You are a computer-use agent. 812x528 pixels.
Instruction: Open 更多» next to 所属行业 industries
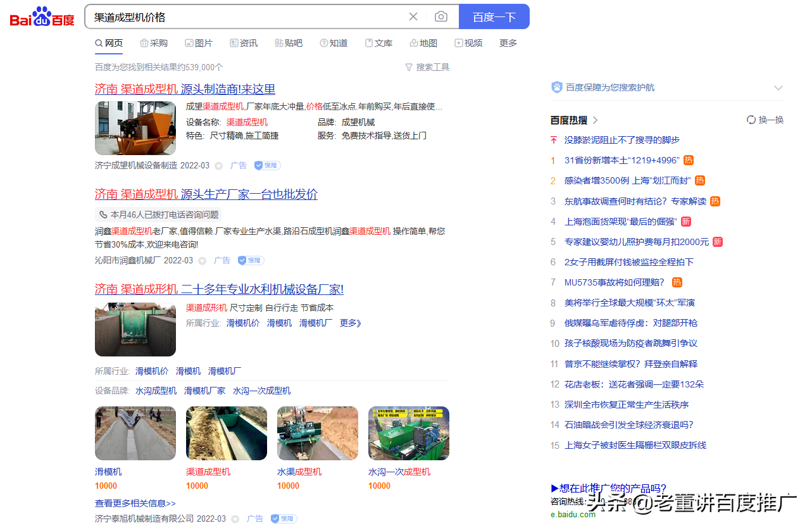tap(350, 322)
